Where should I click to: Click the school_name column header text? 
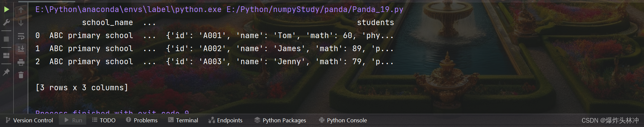(x=107, y=22)
